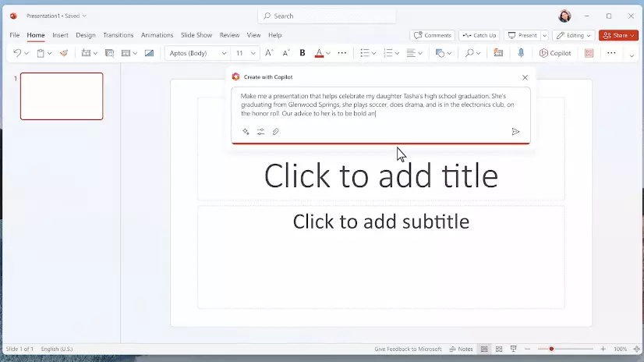This screenshot has width=644, height=362.
Task: Click the paperclip attach icon in Copilot box
Action: pos(275,132)
